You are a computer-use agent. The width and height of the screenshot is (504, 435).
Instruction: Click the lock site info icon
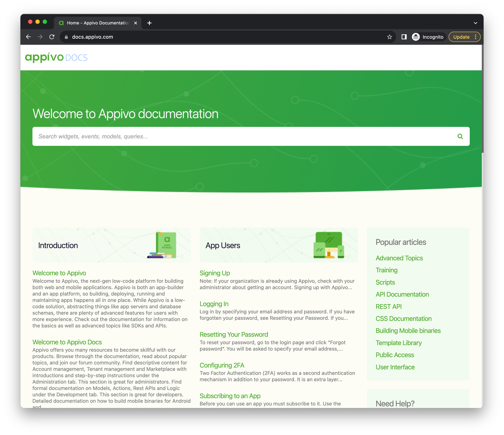66,37
